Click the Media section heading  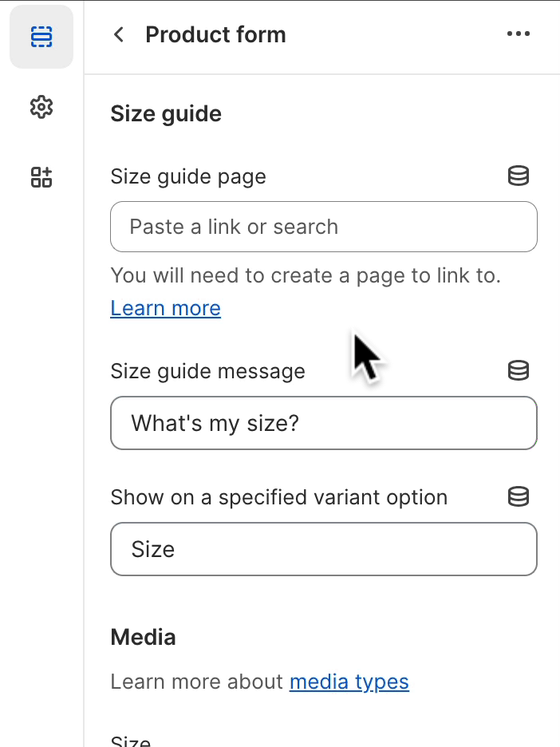[144, 637]
